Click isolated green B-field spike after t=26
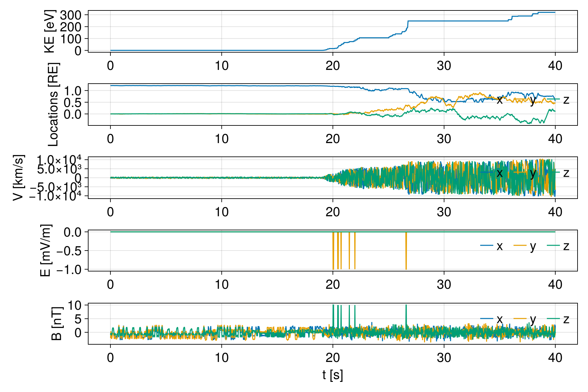The image size is (588, 392). point(406,314)
